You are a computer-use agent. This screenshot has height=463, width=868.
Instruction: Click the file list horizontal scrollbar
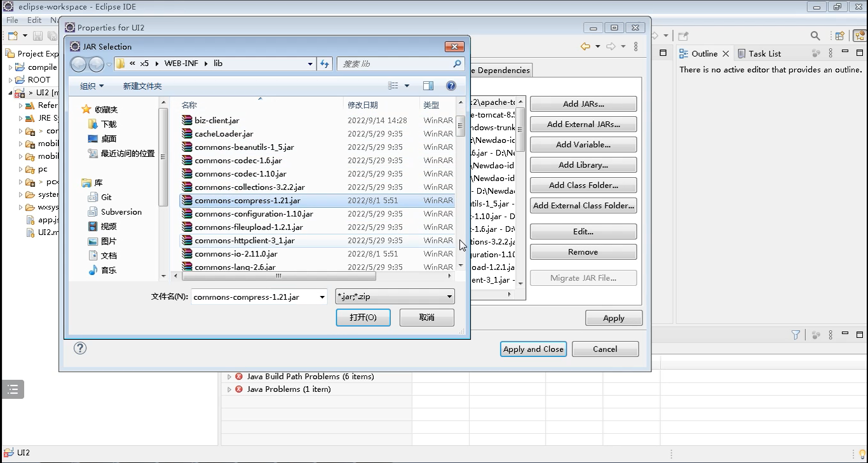[279, 276]
